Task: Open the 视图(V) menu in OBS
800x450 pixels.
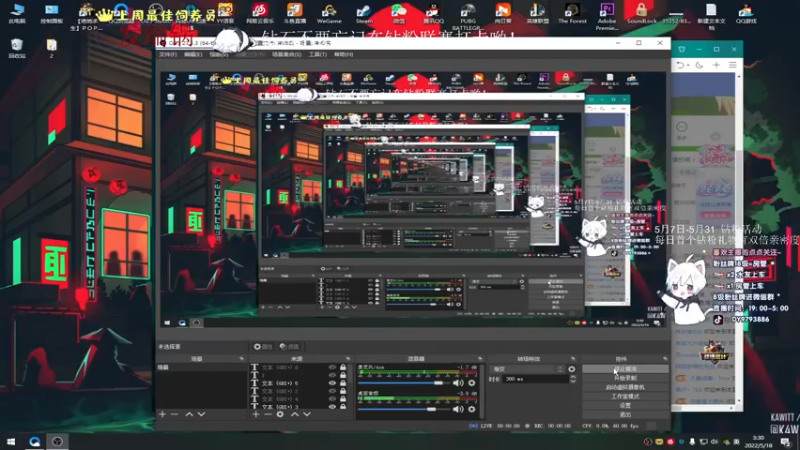Action: tap(219, 54)
